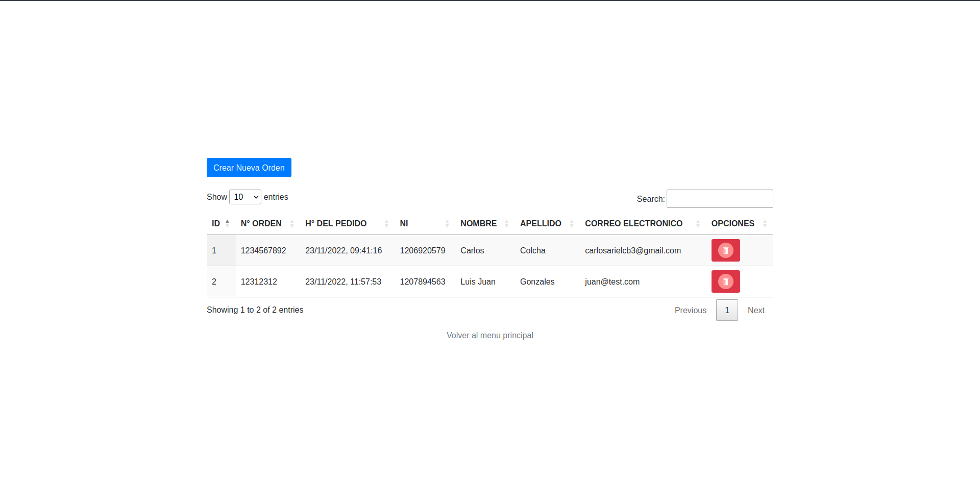Image resolution: width=980 pixels, height=494 pixels.
Task: Delete Luis Juan's order via trash icon
Action: click(725, 281)
